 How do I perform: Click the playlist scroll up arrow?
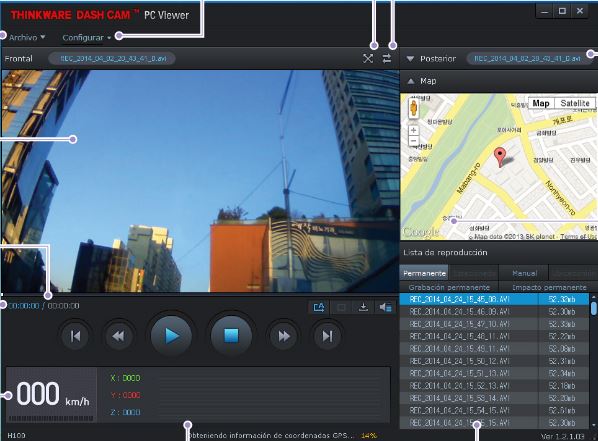[593, 296]
